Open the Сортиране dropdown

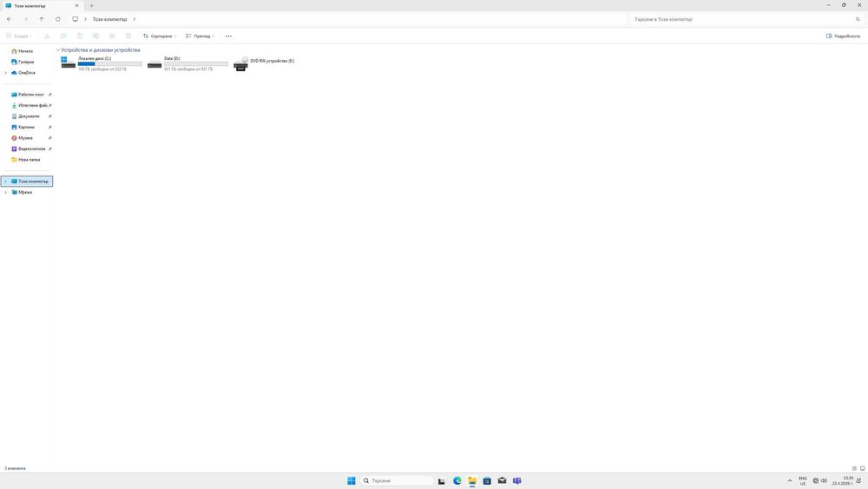coord(160,36)
